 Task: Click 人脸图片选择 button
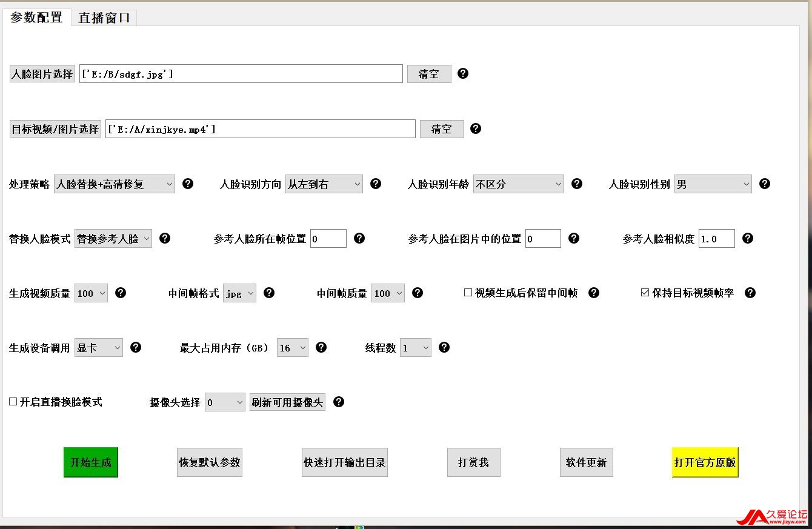pyautogui.click(x=42, y=74)
